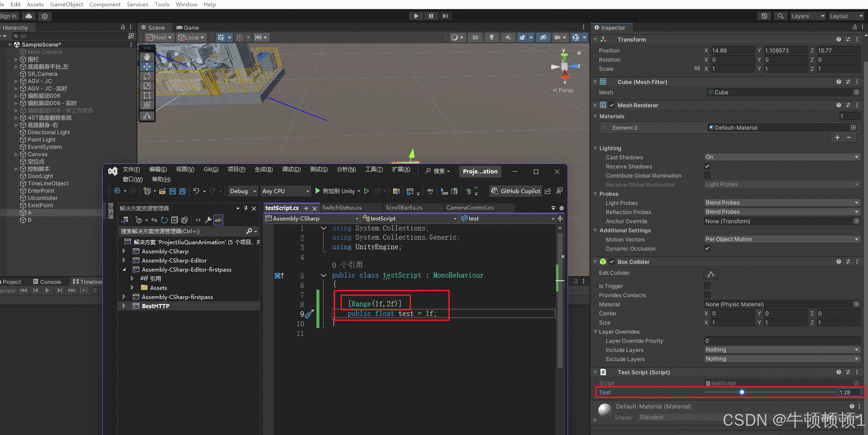
Task: Toggle scene audio icon
Action: pyautogui.click(x=508, y=37)
